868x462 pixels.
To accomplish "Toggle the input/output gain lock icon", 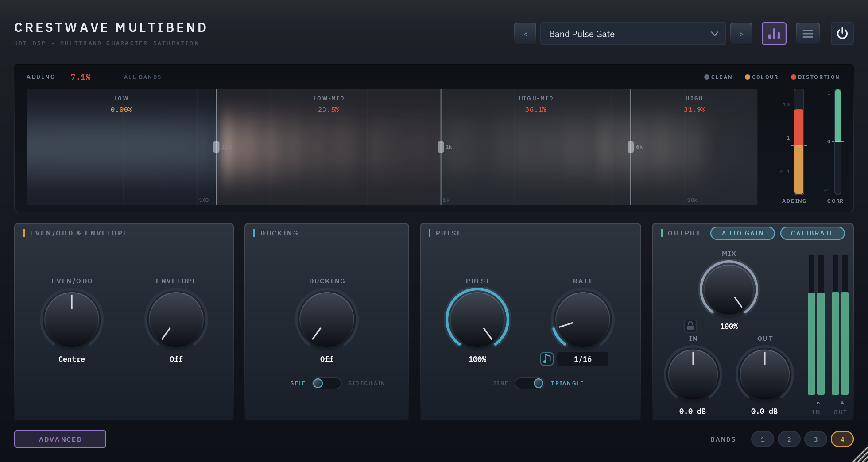I will 690,326.
